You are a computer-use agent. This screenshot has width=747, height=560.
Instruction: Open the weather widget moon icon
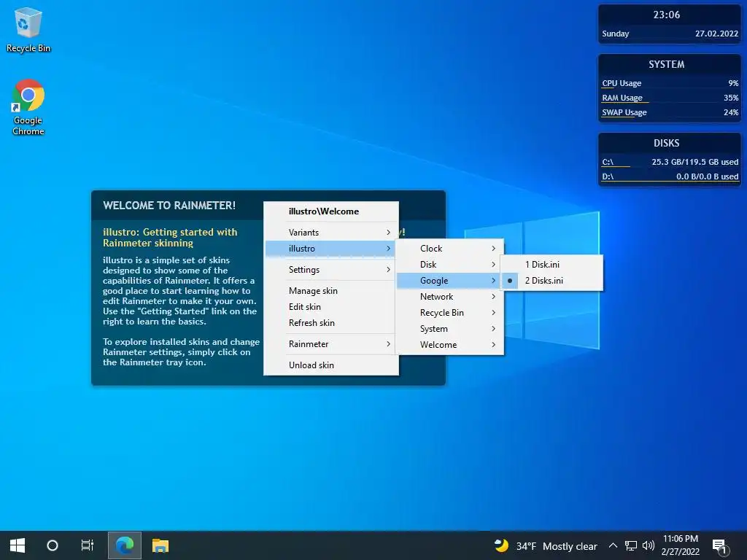pos(501,545)
